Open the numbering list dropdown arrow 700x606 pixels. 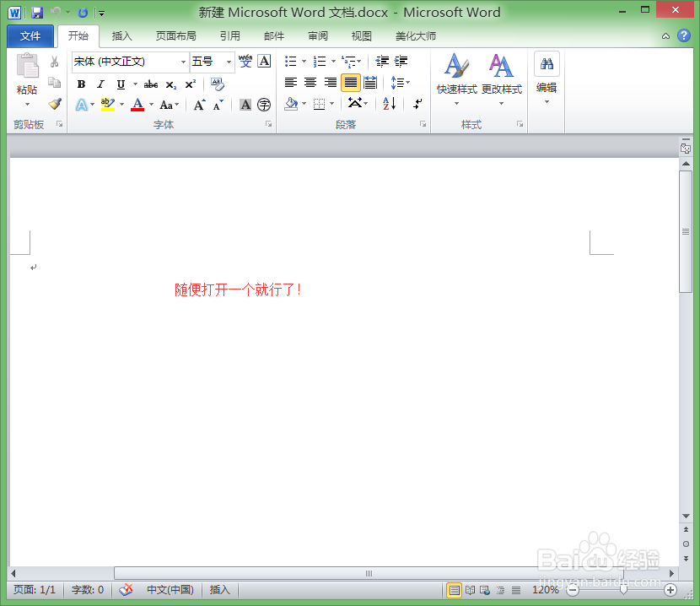[x=333, y=62]
